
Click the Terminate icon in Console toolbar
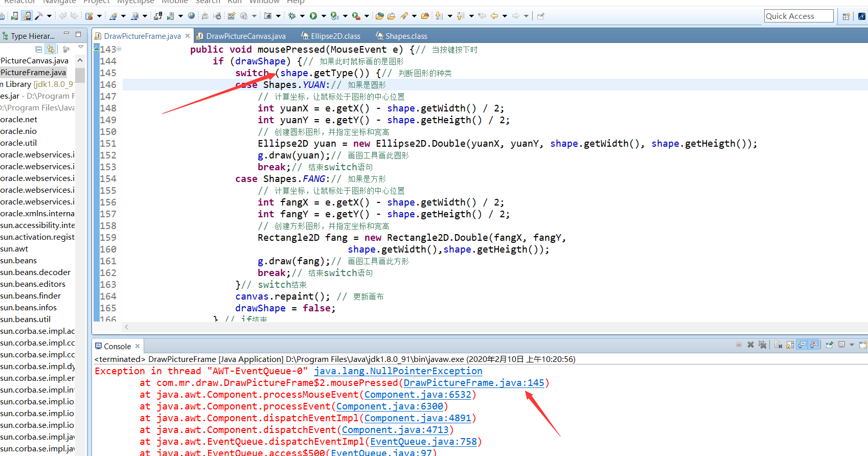(x=739, y=345)
